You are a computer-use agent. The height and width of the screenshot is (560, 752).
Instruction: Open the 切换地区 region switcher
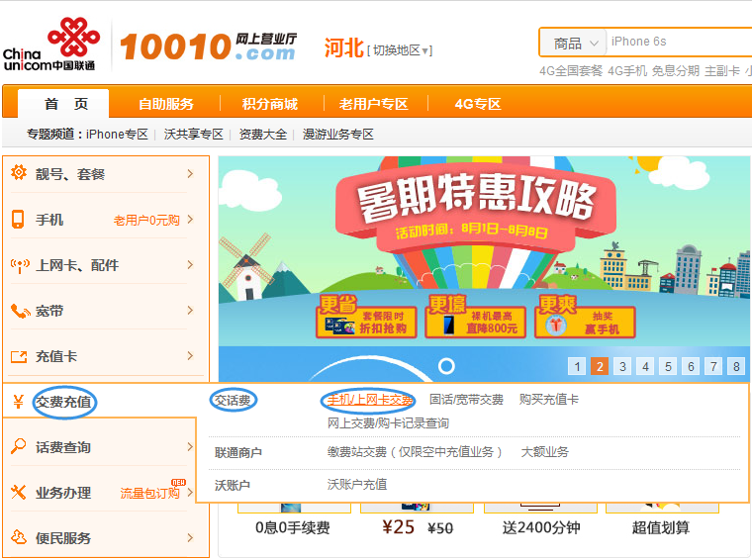pos(400,50)
